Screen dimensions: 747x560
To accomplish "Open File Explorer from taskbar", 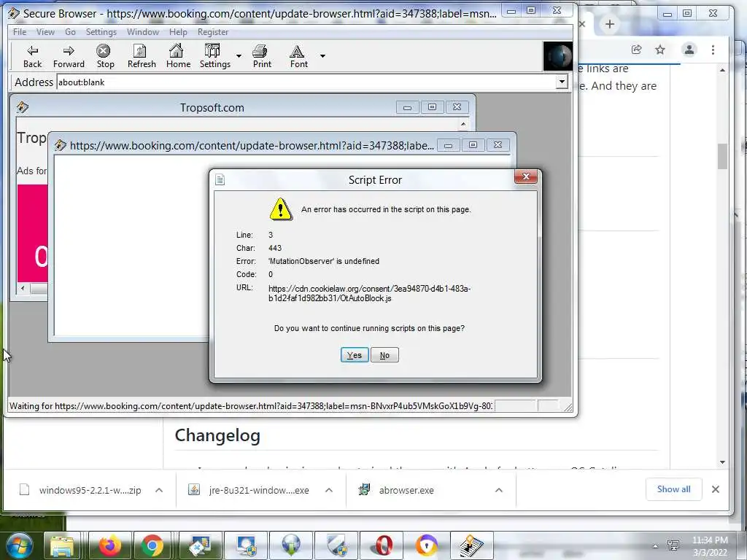I will (x=62, y=545).
